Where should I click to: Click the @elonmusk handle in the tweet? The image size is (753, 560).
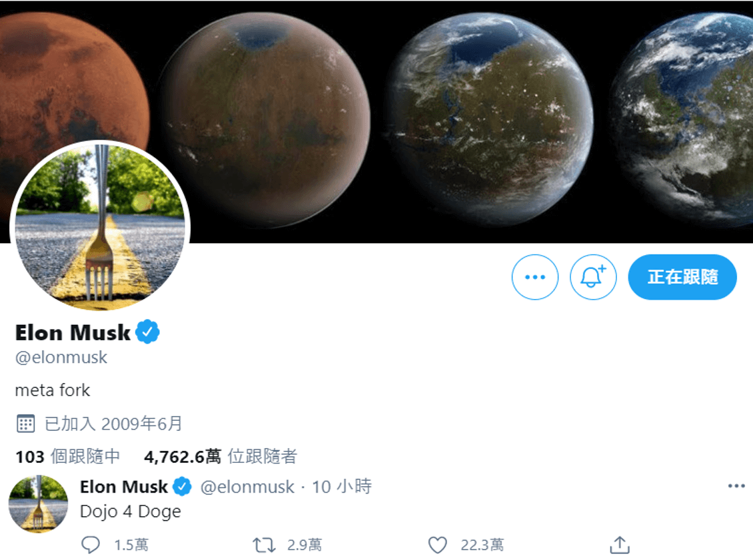tap(247, 487)
